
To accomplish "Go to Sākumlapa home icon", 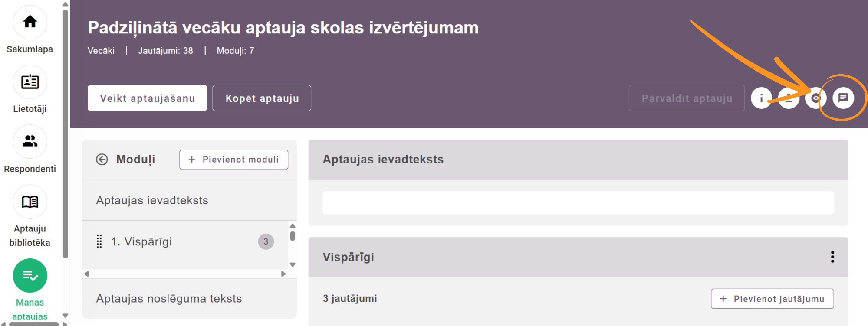I will [30, 22].
